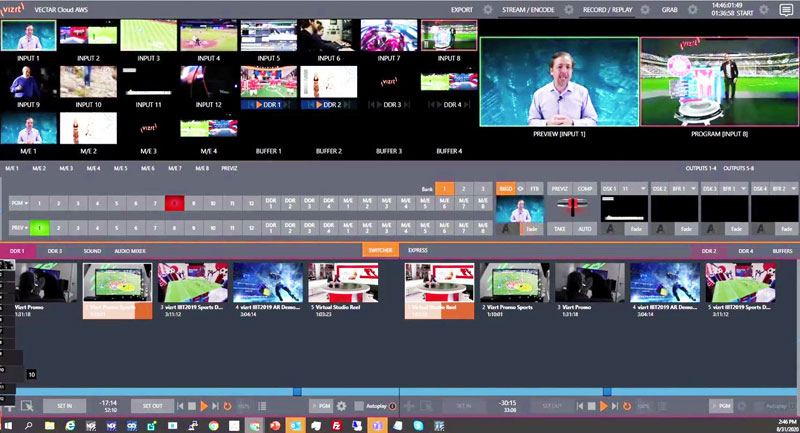Viewport: 800px width, 433px height.
Task: Open the Export settings gear
Action: pyautogui.click(x=488, y=10)
